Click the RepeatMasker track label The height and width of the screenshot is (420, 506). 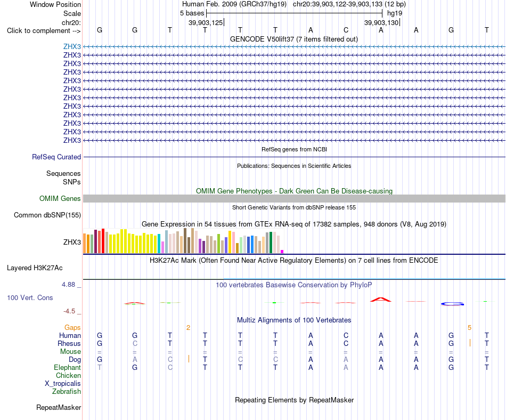tap(59, 407)
